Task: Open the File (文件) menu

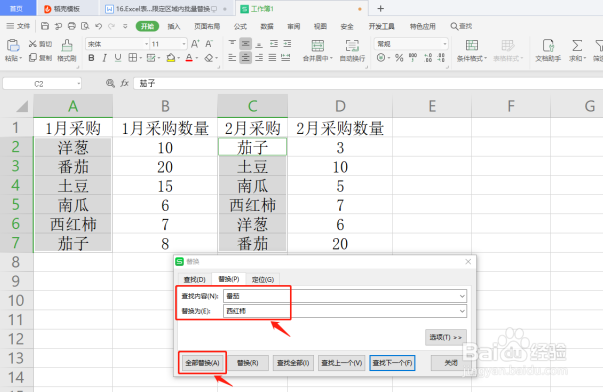Action: pyautogui.click(x=18, y=26)
